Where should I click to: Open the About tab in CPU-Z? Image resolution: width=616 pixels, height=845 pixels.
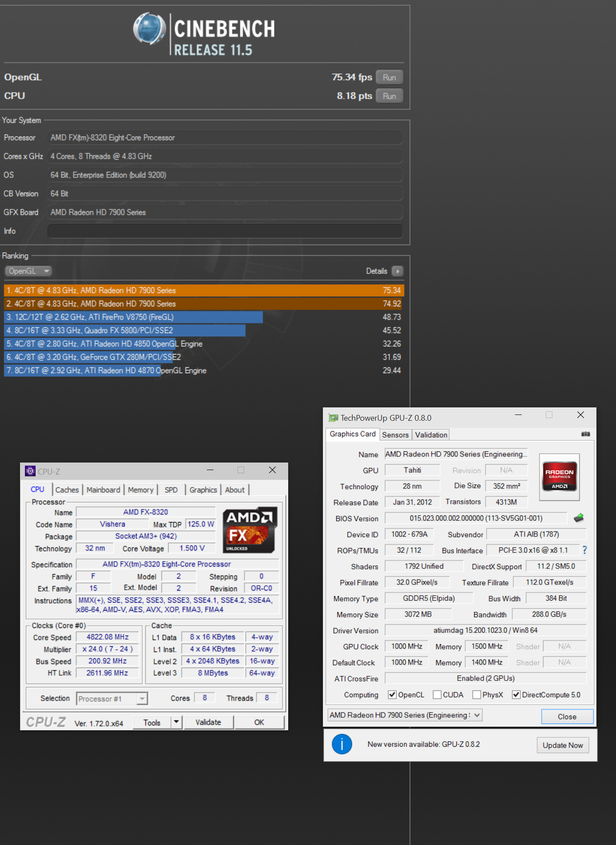point(235,490)
